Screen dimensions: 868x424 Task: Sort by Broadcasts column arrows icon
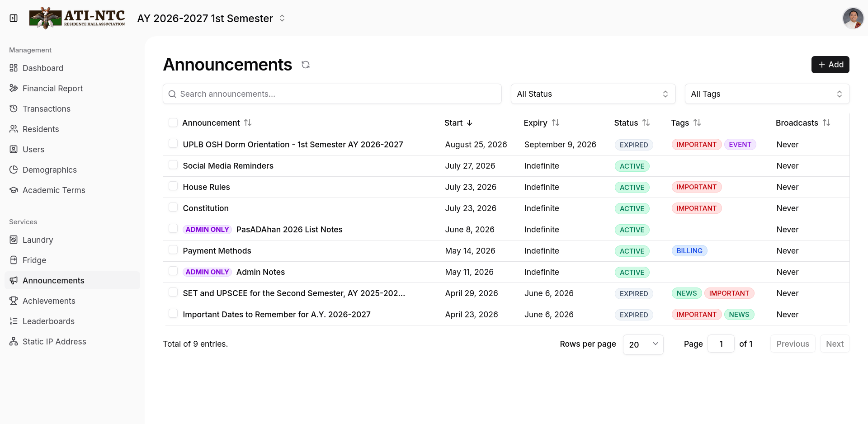826,122
